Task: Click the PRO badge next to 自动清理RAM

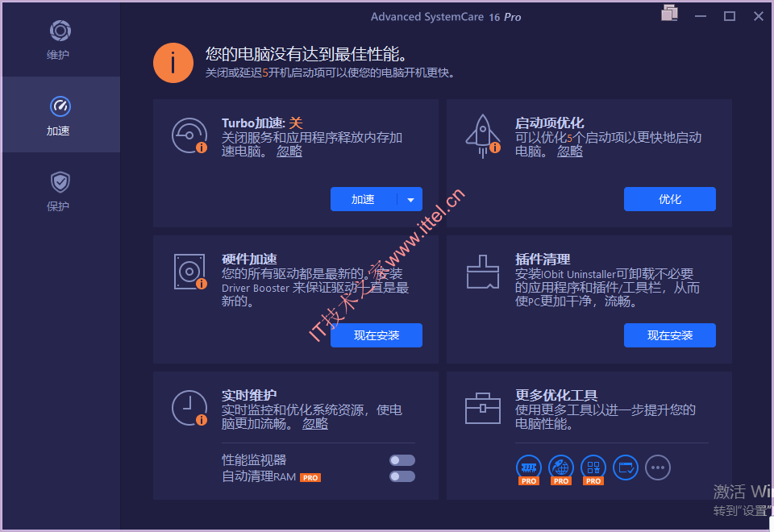Action: click(310, 478)
